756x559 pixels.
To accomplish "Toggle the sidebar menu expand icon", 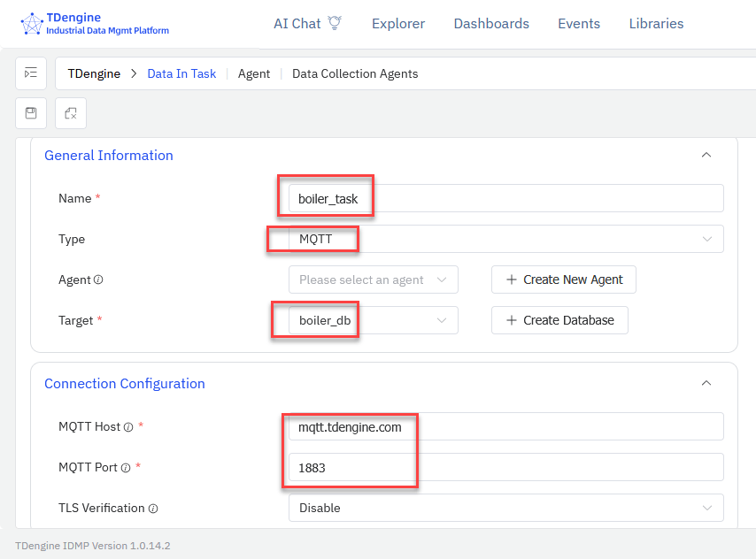I will pyautogui.click(x=31, y=73).
